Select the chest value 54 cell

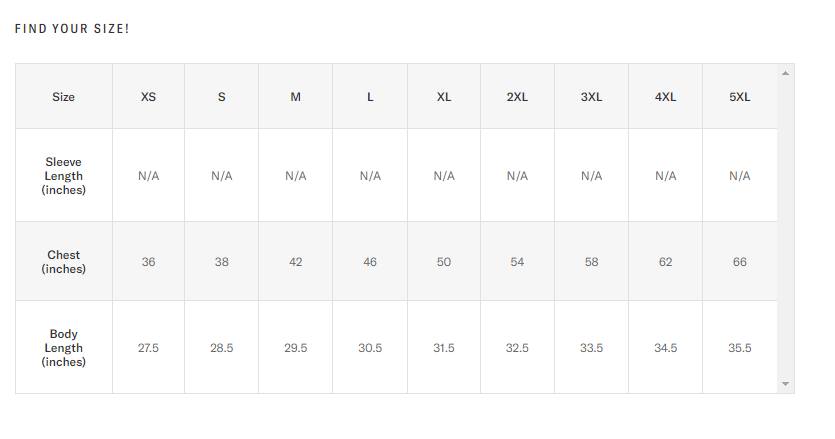(x=517, y=262)
